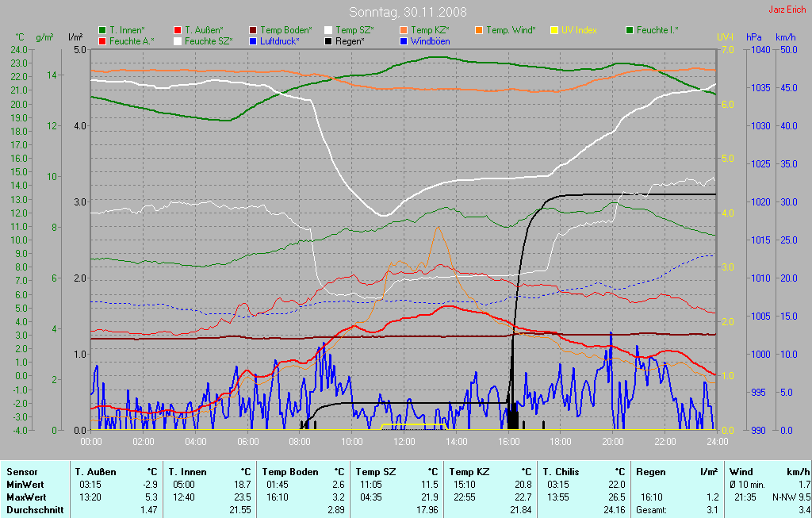The image size is (812, 518).
Task: Click the Feuchte A. legend label
Action: (132, 40)
